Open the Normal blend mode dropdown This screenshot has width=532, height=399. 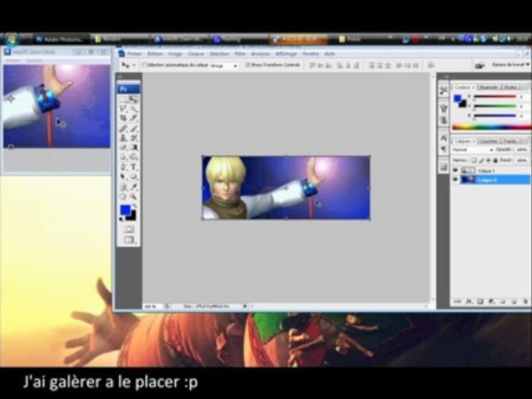tap(473, 150)
